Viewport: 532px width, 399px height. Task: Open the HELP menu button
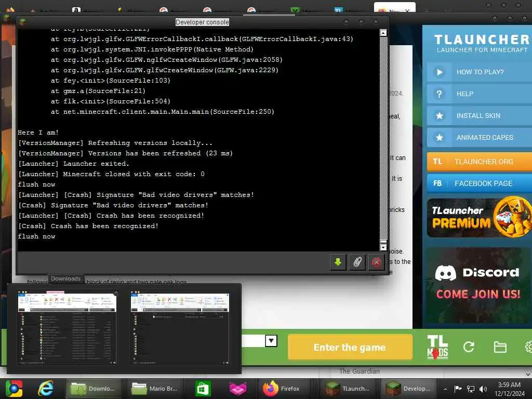click(480, 94)
